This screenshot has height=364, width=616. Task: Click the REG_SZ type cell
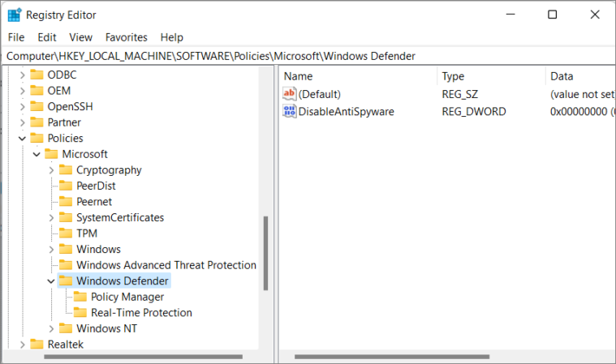pyautogui.click(x=459, y=94)
